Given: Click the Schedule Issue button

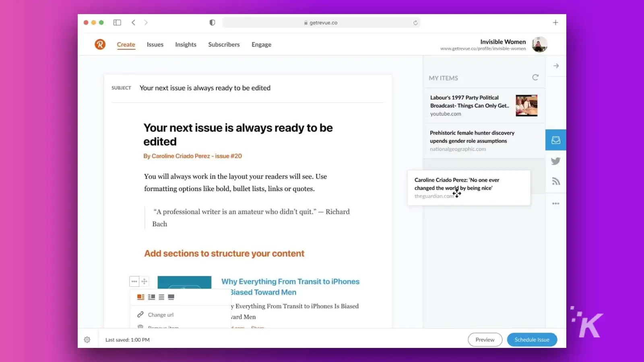Looking at the screenshot, I should [532, 340].
